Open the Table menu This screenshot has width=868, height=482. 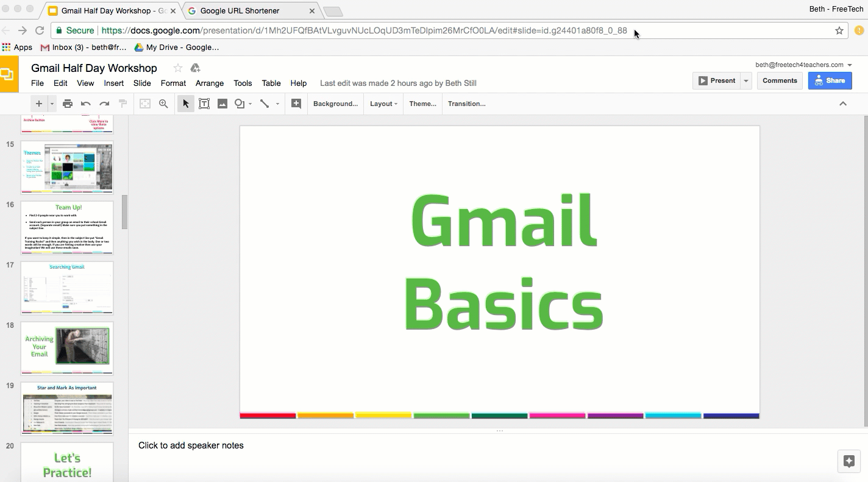(x=271, y=83)
